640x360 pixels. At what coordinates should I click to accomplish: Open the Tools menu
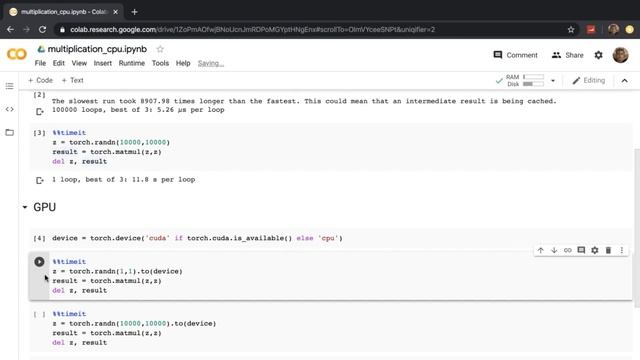click(x=160, y=63)
